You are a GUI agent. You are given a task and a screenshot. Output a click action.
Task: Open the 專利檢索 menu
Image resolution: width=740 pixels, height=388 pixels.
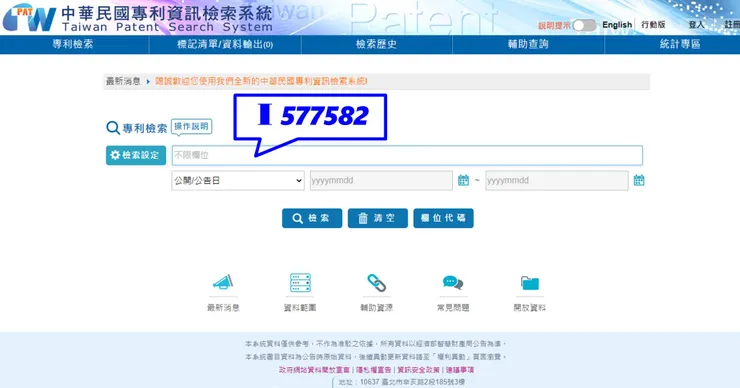point(73,44)
